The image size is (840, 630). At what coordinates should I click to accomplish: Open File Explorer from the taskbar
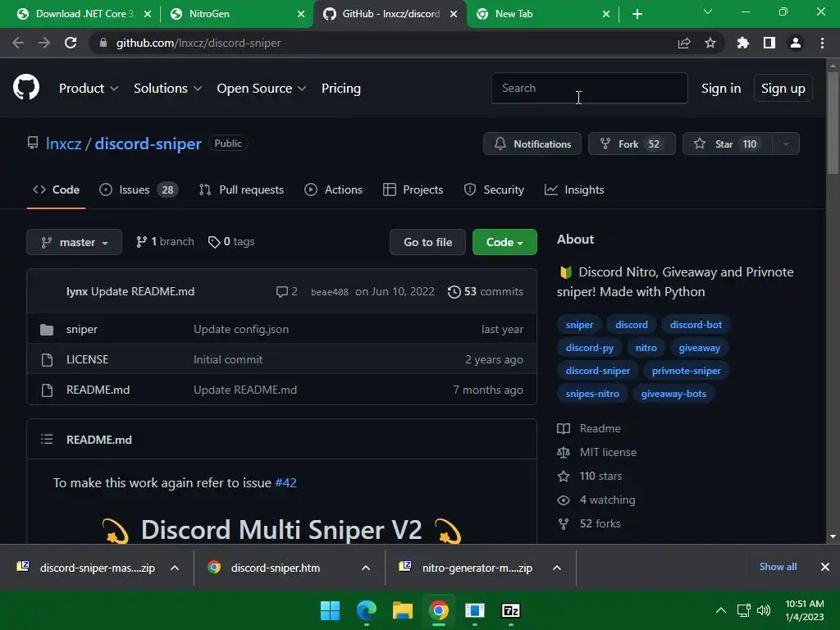402,610
